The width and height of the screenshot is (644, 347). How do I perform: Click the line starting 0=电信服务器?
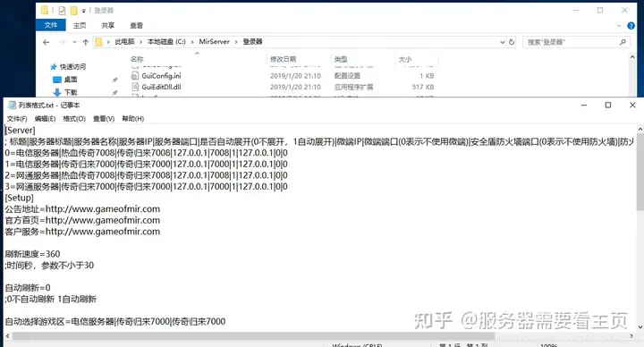[x=146, y=153]
